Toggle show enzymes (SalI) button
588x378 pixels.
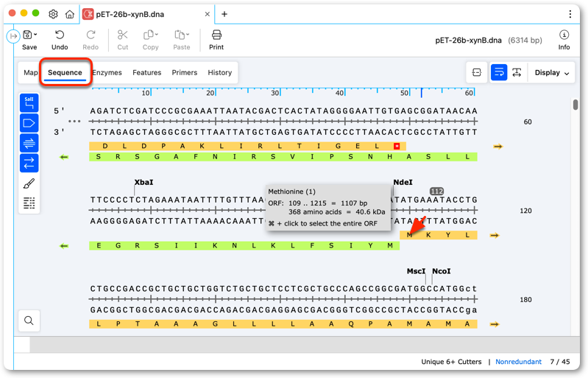(29, 103)
